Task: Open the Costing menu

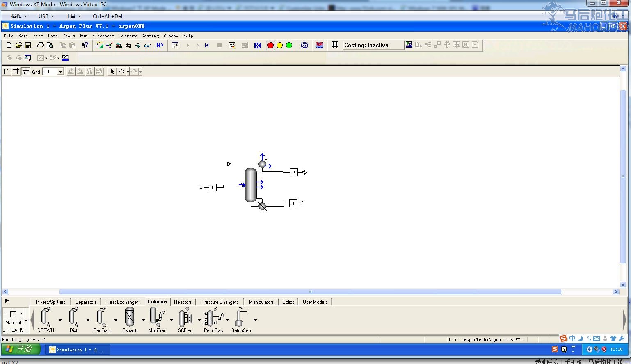Action: coord(150,36)
